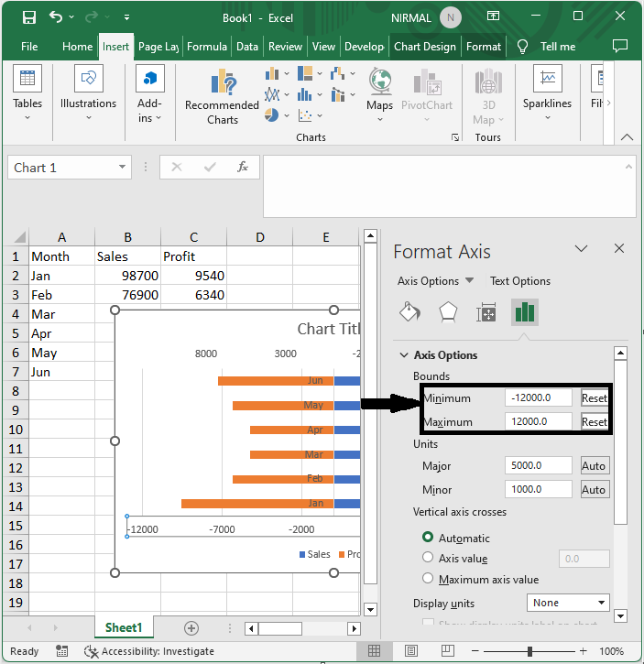Image resolution: width=644 pixels, height=664 pixels.
Task: Open the Display units dropdown
Action: [569, 603]
